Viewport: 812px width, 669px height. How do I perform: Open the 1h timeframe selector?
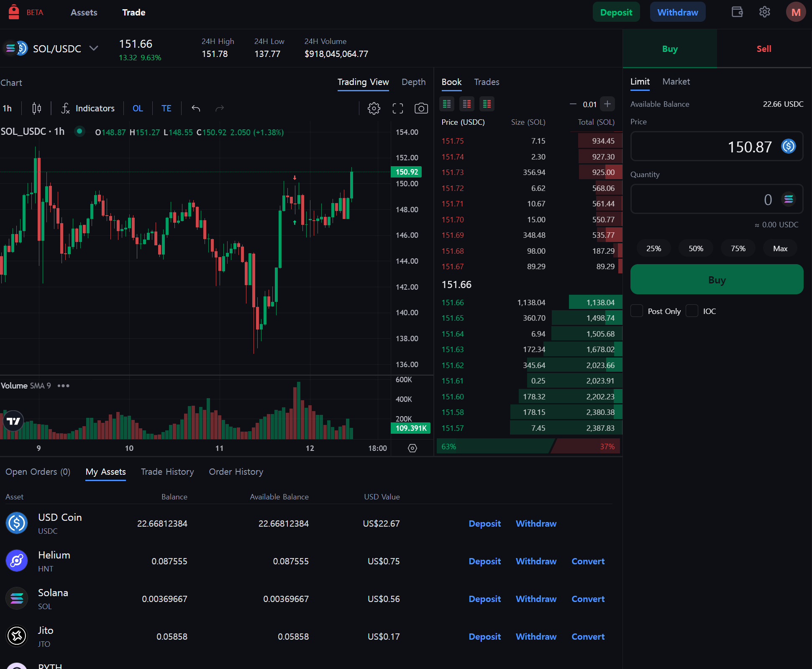7,108
